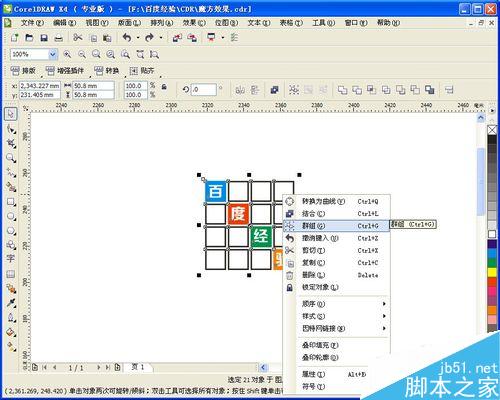
Task: Click the New document icon
Action: pyautogui.click(x=14, y=38)
